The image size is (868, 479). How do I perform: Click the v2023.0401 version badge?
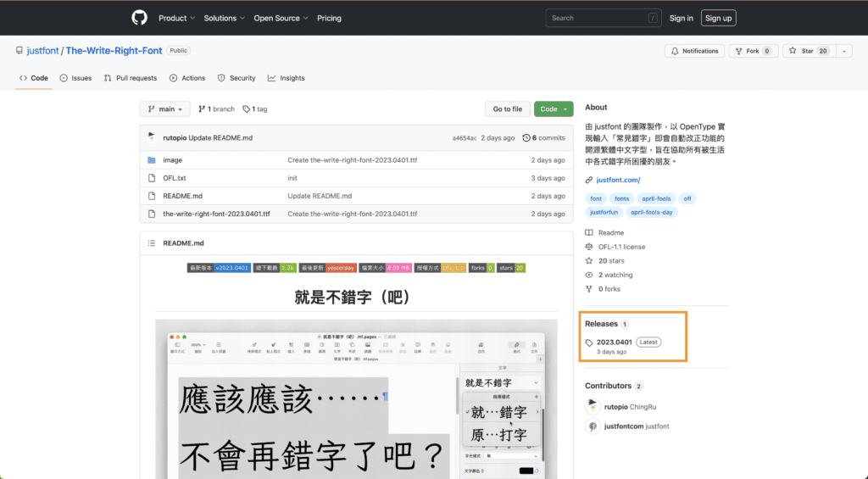click(219, 267)
